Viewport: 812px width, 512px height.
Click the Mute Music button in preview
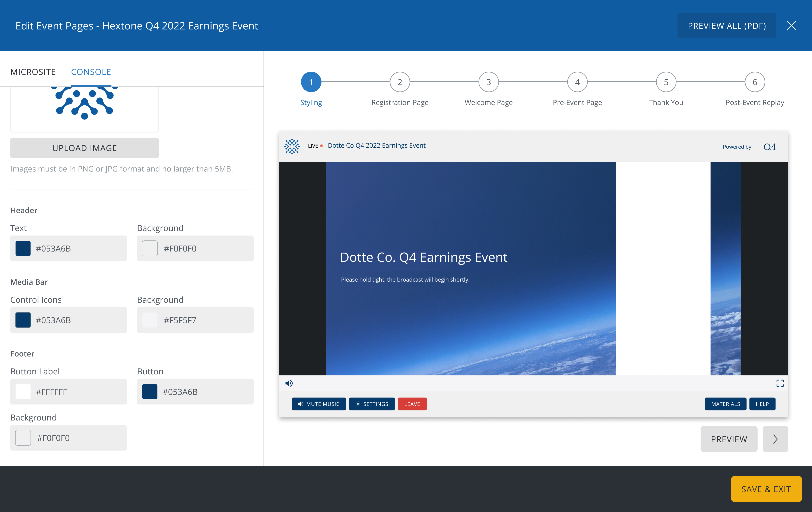(x=319, y=404)
